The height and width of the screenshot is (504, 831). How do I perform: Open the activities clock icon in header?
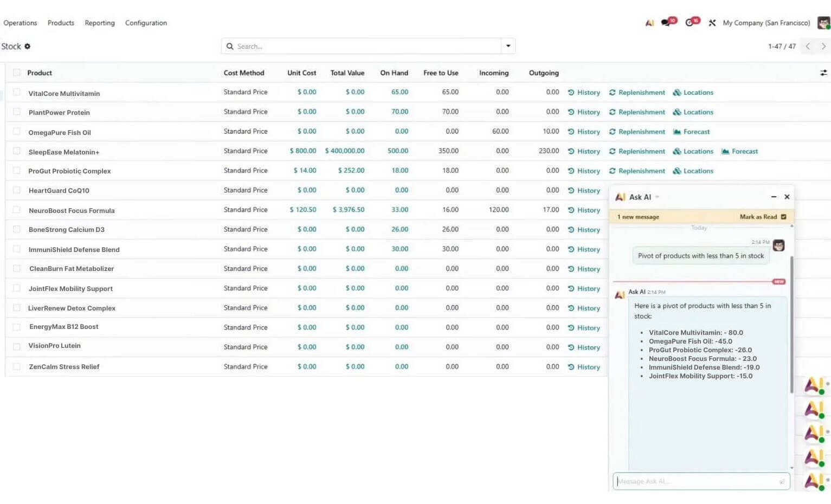tap(690, 23)
